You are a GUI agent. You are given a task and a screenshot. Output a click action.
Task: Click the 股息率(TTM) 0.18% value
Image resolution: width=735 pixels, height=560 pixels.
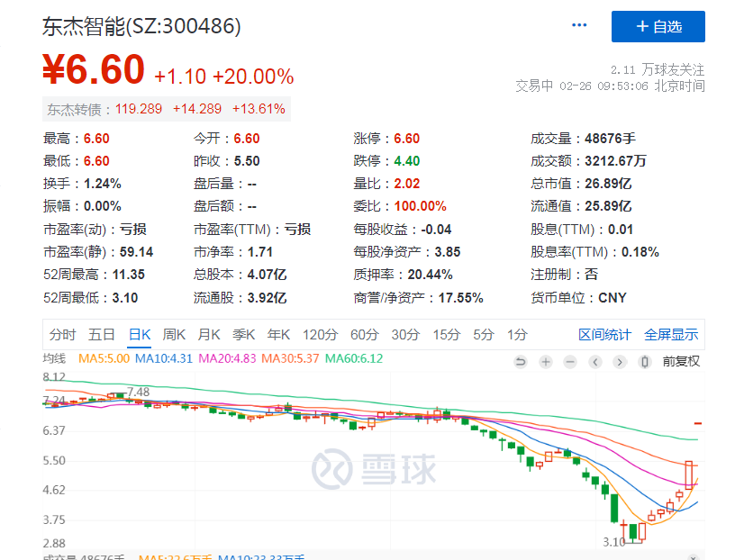tap(640, 252)
